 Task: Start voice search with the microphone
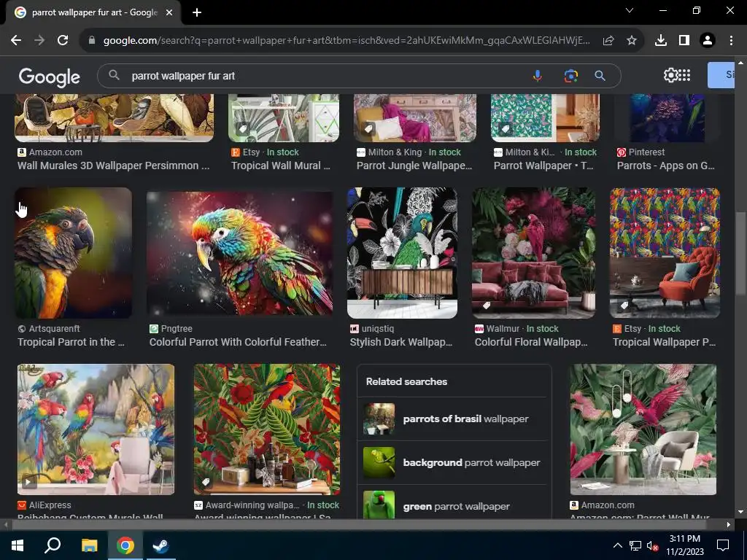(x=538, y=76)
